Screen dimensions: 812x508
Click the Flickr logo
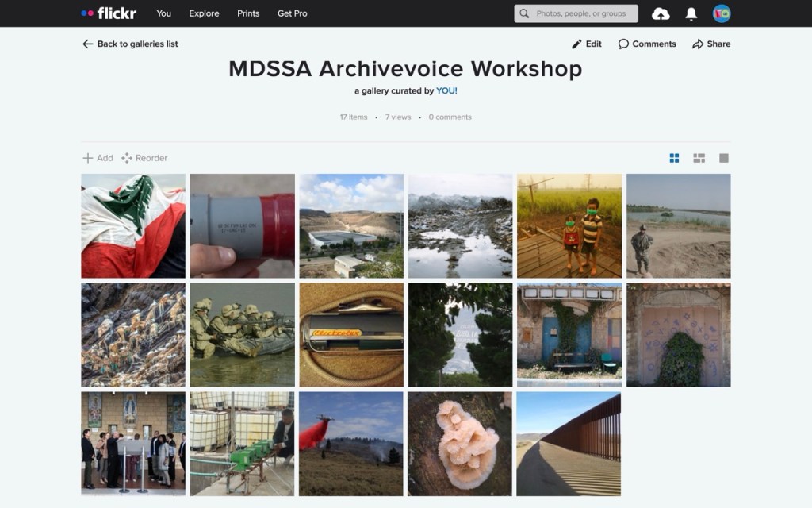click(109, 13)
